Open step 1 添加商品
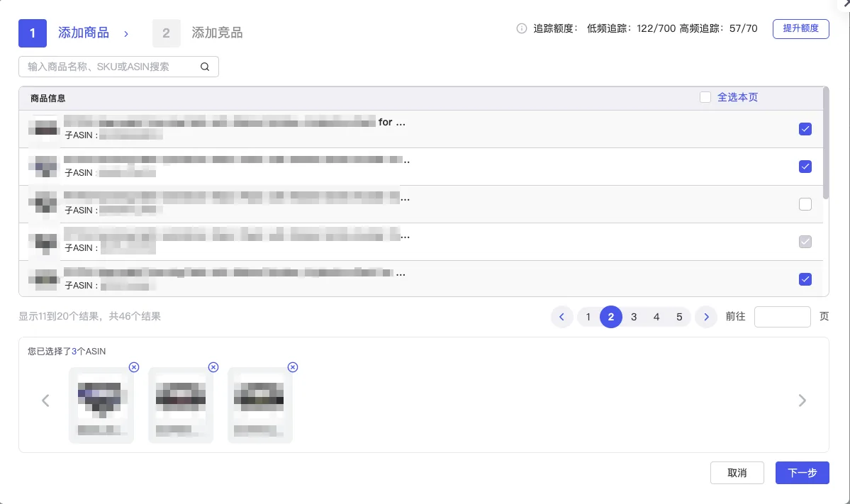The height and width of the screenshot is (504, 850). click(x=64, y=33)
